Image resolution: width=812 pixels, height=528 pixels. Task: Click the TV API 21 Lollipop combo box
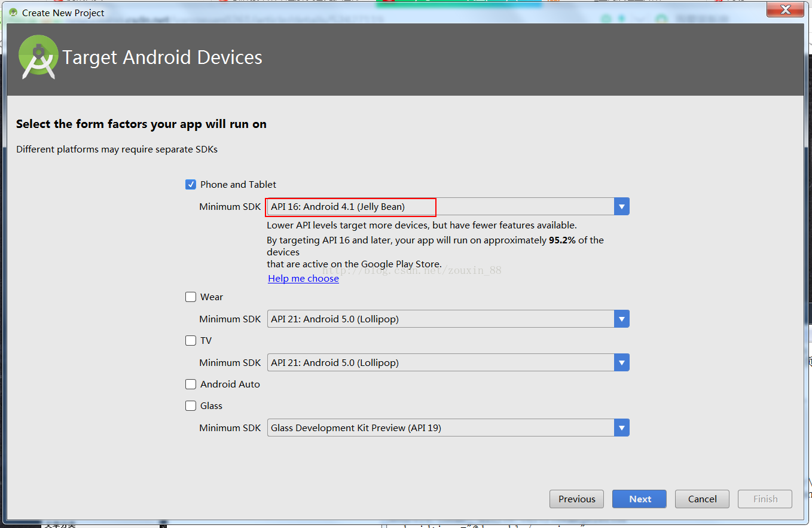coord(448,362)
